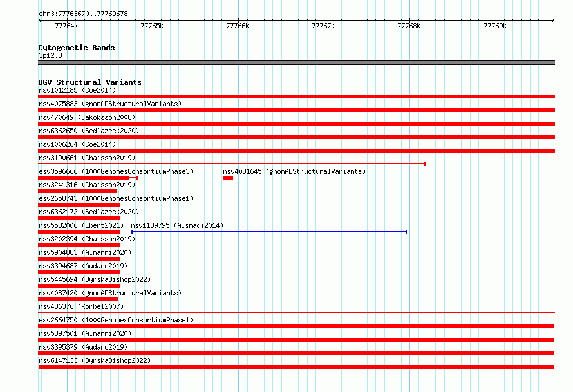This screenshot has height=392, width=573.
Task: Select the nsv6362172 (Sedlazeck2020) variant
Action: (x=89, y=212)
